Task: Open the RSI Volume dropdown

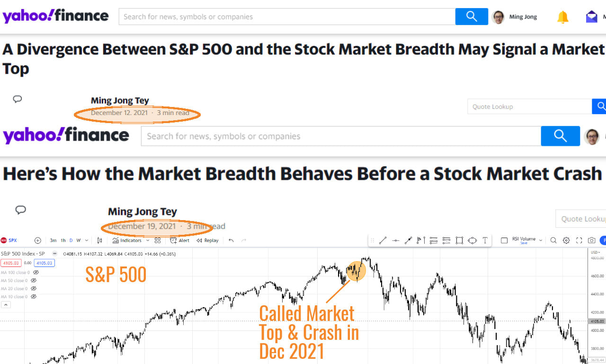Action: tap(541, 240)
